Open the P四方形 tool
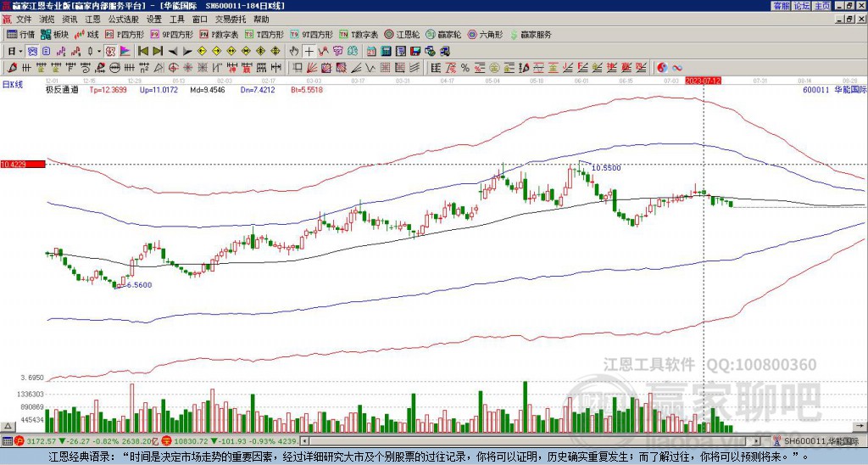The width and height of the screenshot is (868, 465). 125,34
